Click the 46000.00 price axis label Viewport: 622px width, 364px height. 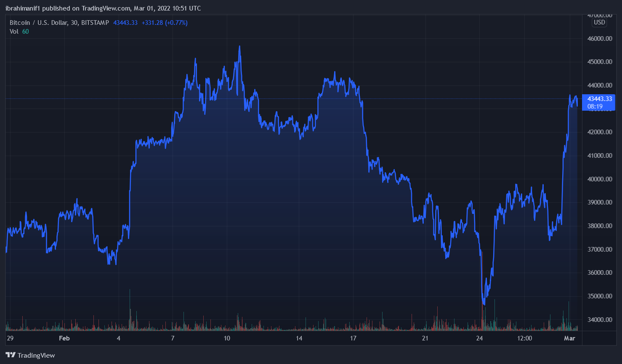coord(599,39)
